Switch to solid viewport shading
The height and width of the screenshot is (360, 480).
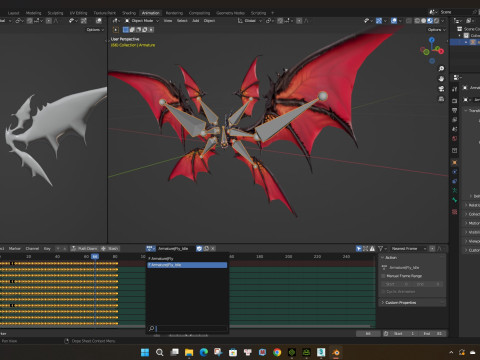(x=424, y=21)
